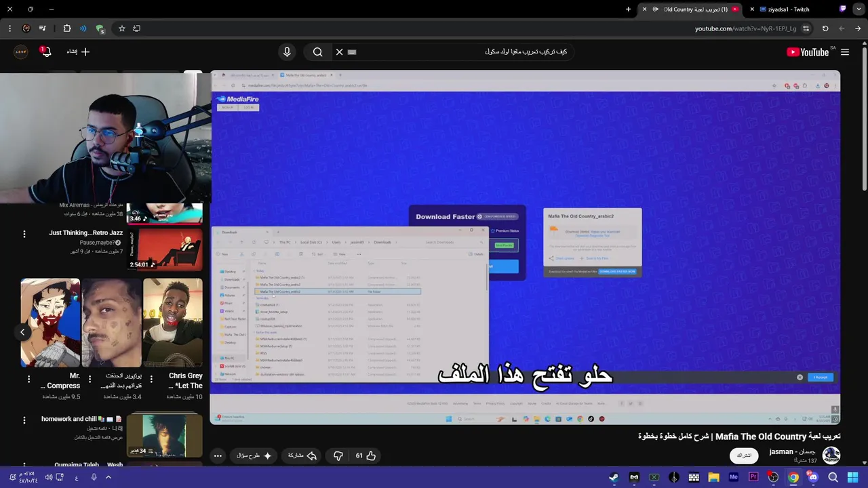The height and width of the screenshot is (488, 868).
Task: Close the ziyadsa1 Twitch tab
Action: pyautogui.click(x=752, y=9)
